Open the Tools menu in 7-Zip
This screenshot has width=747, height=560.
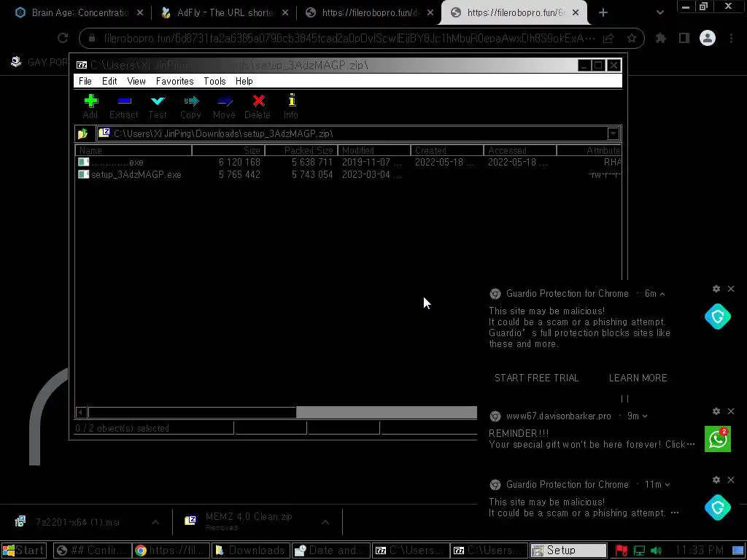215,82
